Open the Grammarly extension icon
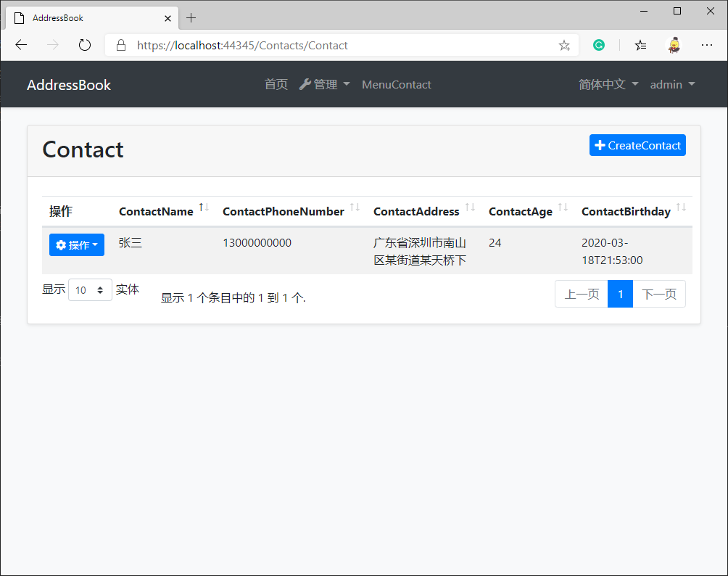The height and width of the screenshot is (576, 728). coord(599,45)
